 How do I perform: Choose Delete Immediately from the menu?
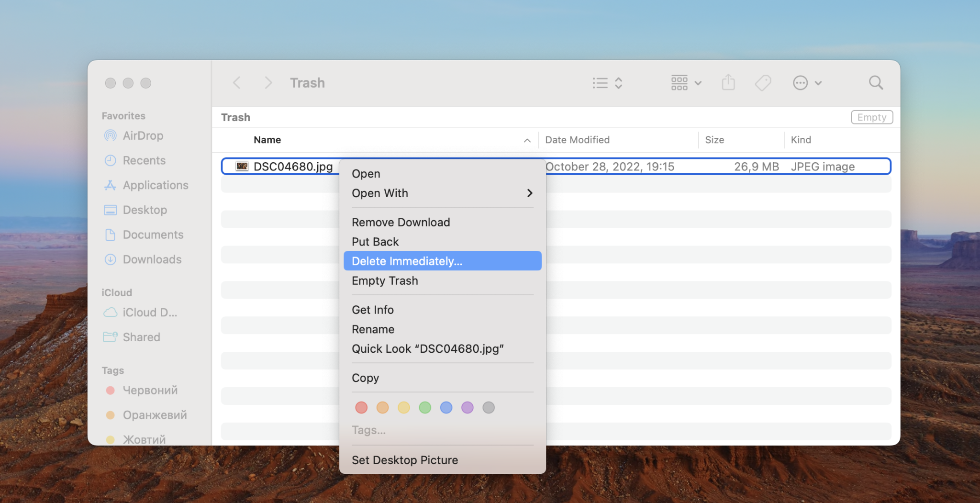click(x=407, y=261)
